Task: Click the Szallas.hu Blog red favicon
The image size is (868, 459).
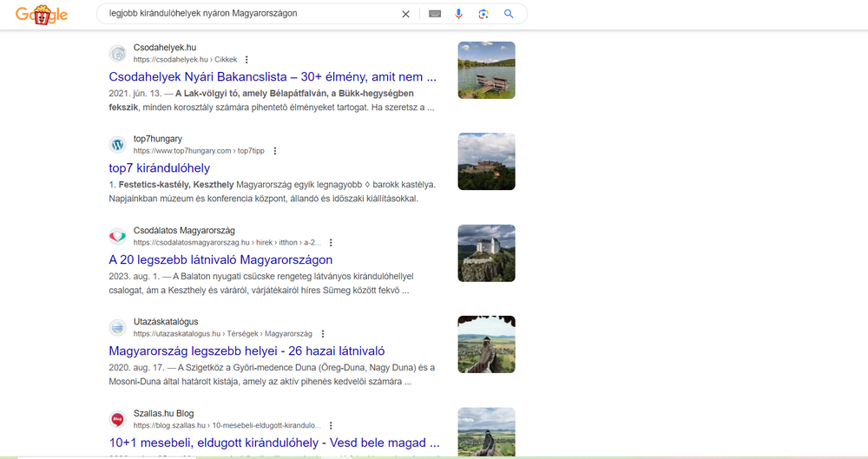Action: [x=117, y=420]
